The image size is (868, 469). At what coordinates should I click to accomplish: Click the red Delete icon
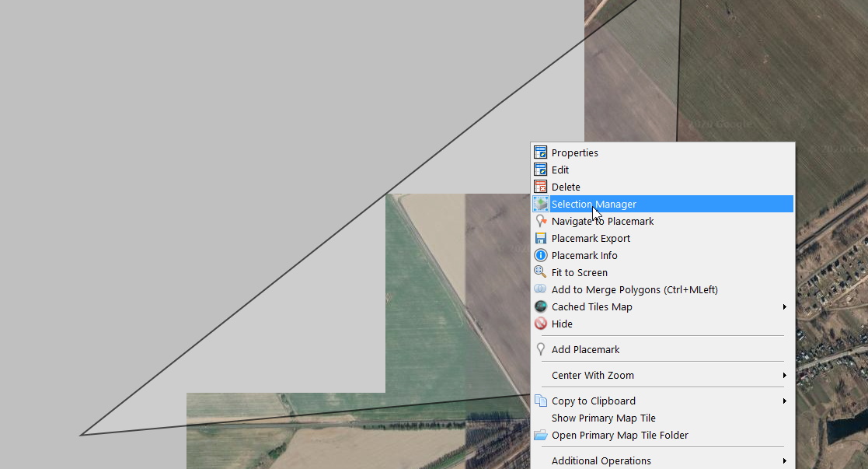point(541,187)
